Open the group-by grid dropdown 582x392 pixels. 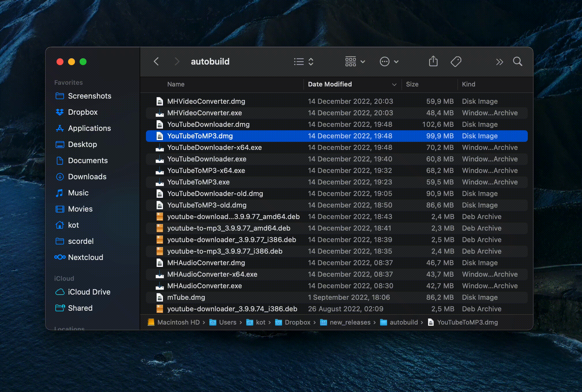pos(355,61)
